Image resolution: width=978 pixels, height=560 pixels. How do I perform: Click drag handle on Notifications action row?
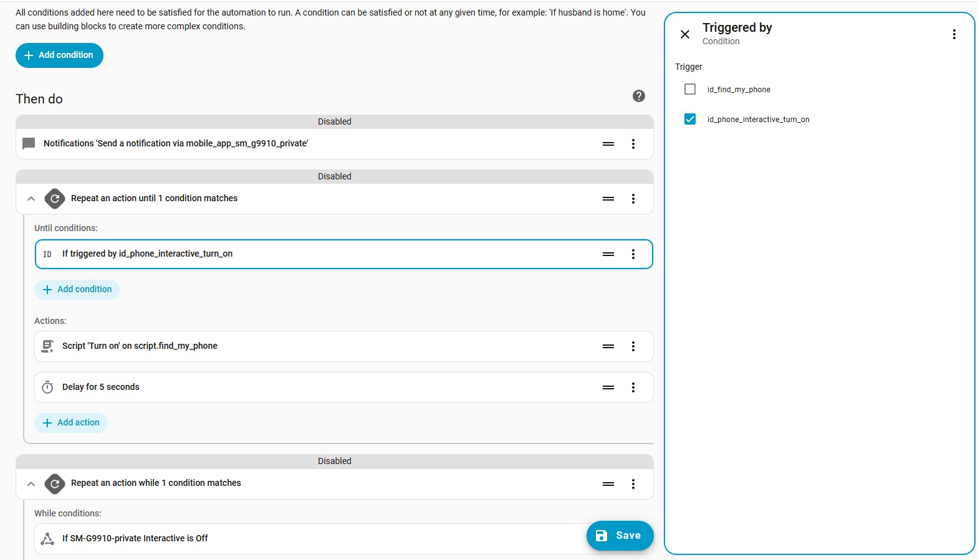[x=608, y=144]
